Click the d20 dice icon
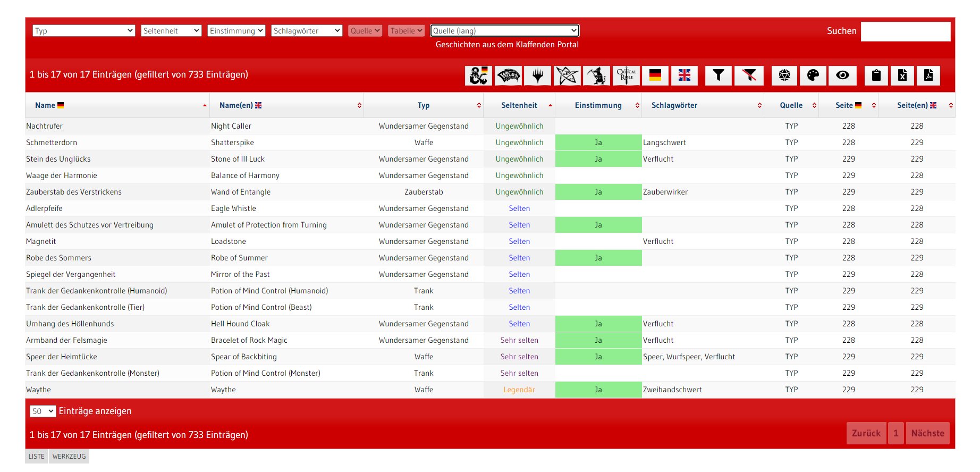The height and width of the screenshot is (472, 980). (784, 75)
